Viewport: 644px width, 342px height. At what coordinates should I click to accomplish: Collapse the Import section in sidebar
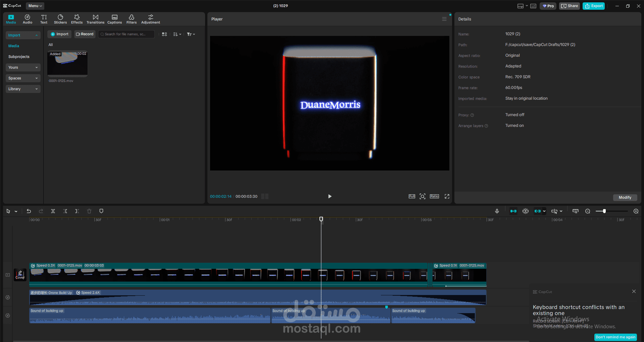pyautogui.click(x=23, y=35)
